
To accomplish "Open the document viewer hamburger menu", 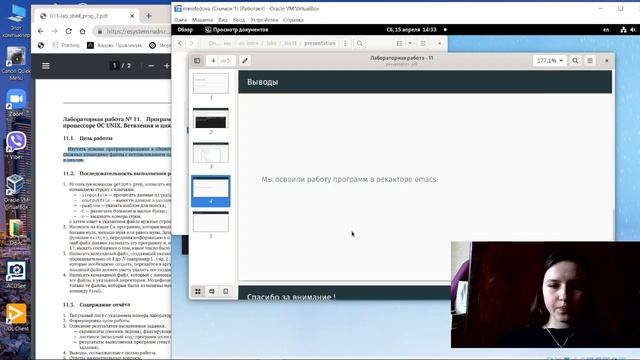I will click(x=590, y=60).
